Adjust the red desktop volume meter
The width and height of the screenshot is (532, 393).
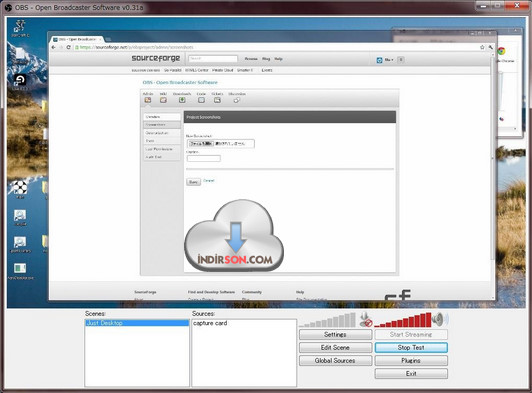click(403, 320)
